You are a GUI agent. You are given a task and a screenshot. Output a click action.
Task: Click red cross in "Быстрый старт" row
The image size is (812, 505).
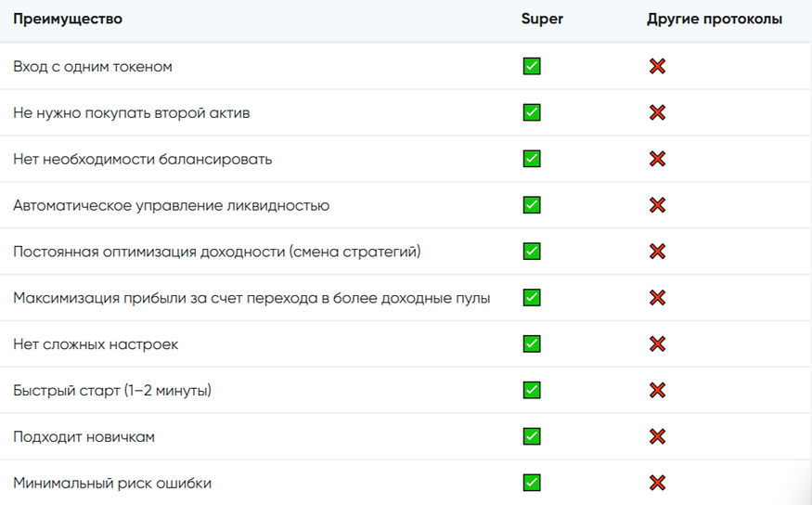click(657, 390)
